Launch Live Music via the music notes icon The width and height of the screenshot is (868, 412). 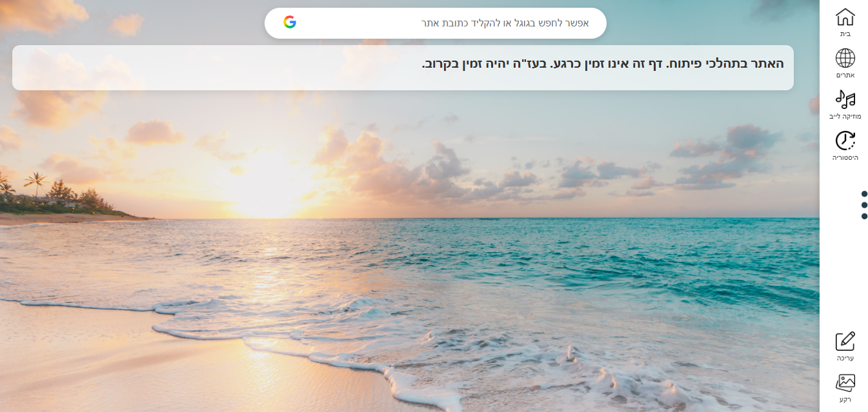(845, 99)
